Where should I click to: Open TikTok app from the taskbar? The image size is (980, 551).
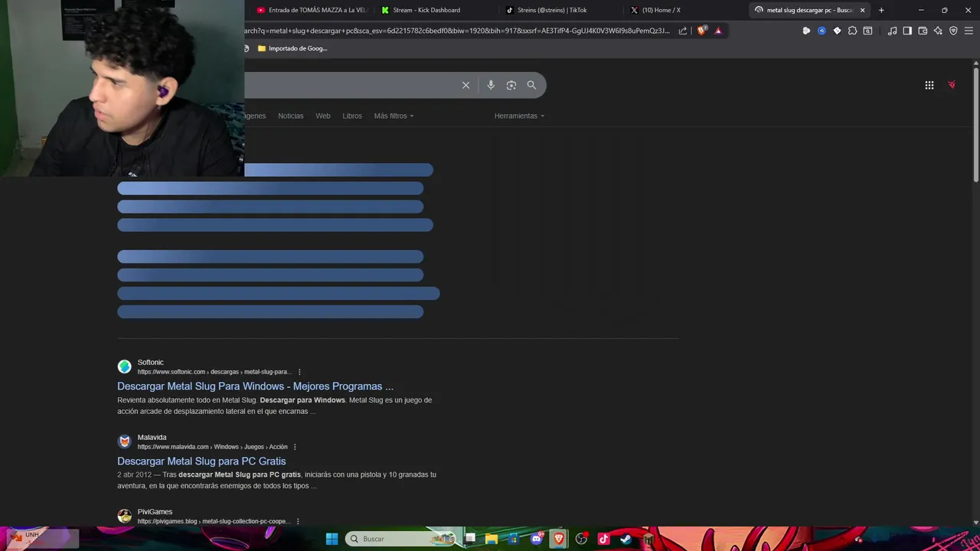pos(603,539)
